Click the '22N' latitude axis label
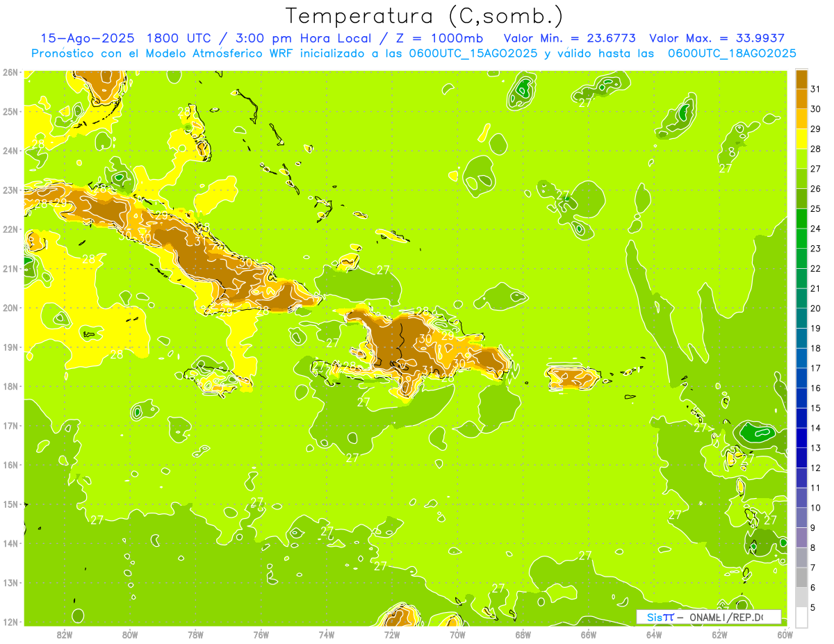Viewport: 834px width, 644px height. coord(10,229)
